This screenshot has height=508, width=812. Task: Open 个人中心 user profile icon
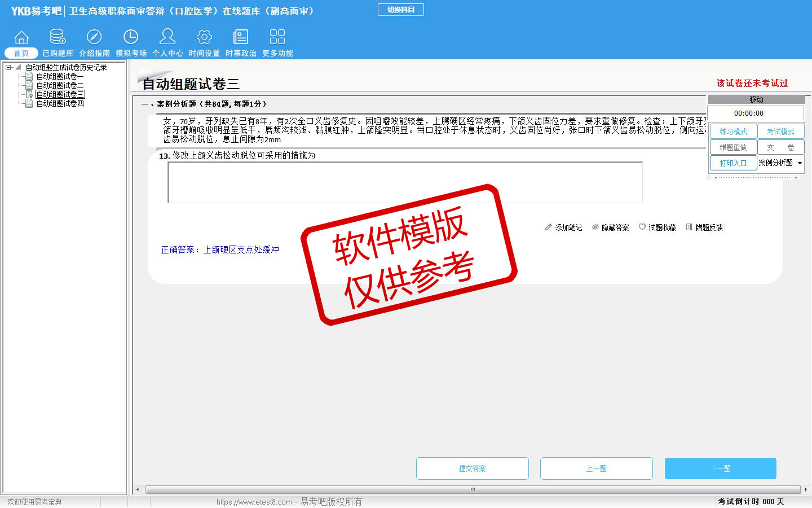point(167,38)
